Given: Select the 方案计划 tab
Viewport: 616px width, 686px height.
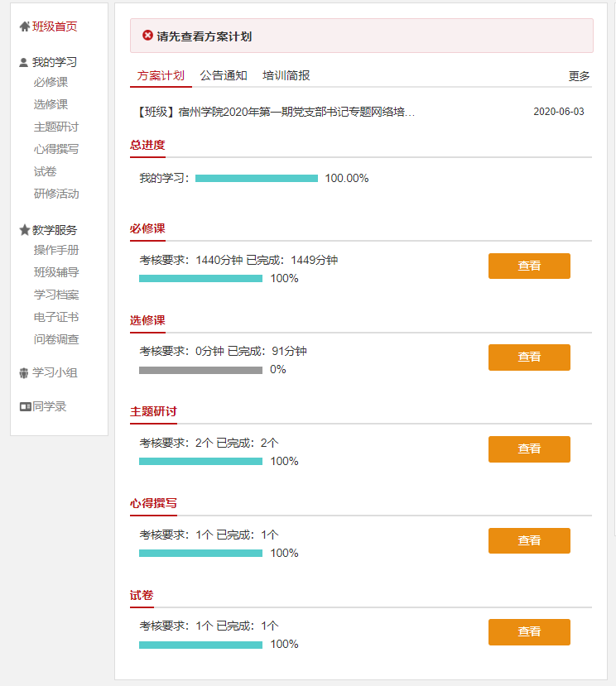Looking at the screenshot, I should coord(161,75).
